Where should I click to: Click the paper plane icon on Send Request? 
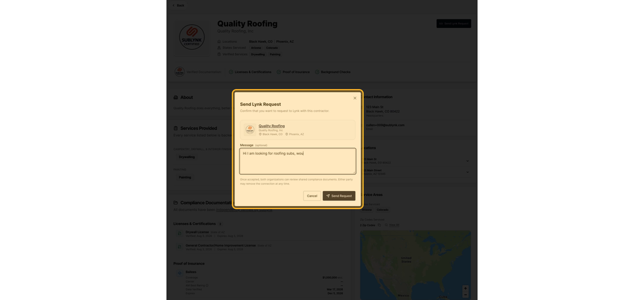(x=328, y=196)
